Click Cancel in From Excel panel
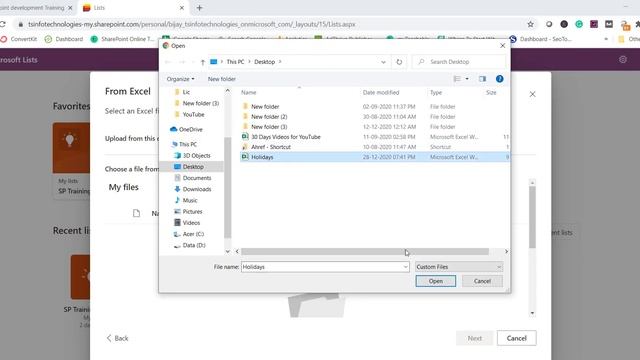This screenshot has height=360, width=640. 516,338
